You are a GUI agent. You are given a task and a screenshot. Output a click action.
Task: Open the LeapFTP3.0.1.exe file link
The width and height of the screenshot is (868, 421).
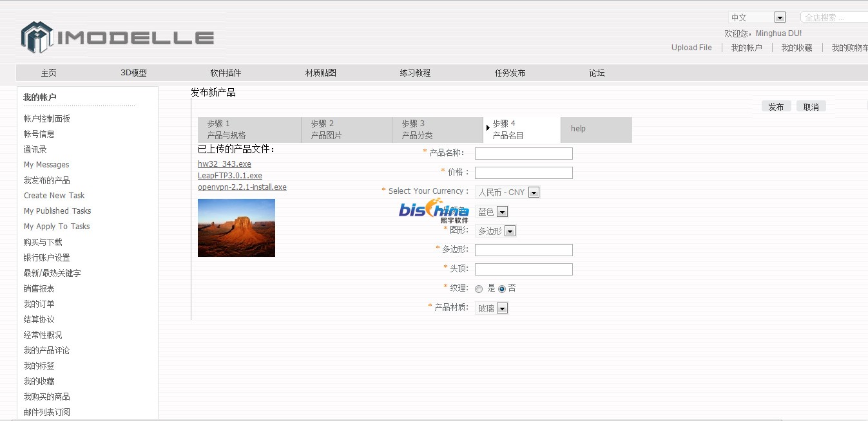point(230,176)
